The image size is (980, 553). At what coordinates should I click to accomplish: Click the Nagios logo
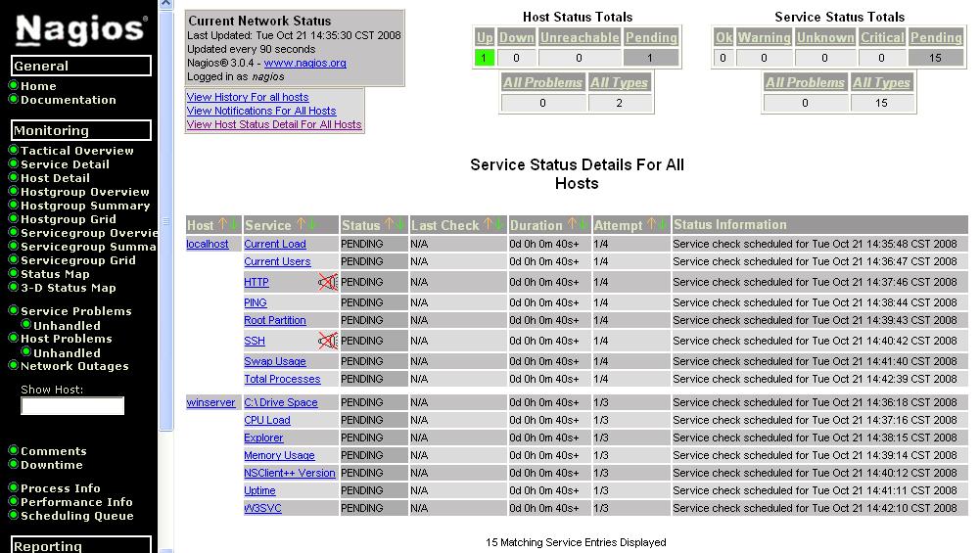click(81, 28)
